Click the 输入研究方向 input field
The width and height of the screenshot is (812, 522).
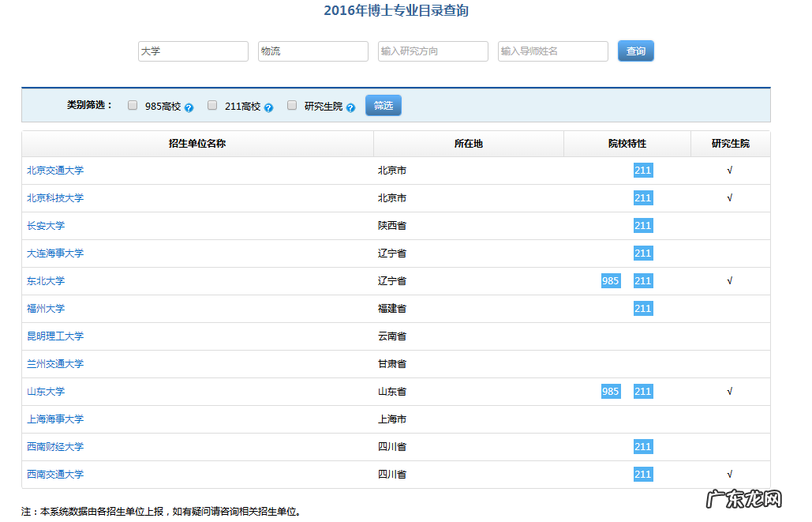[x=432, y=51]
